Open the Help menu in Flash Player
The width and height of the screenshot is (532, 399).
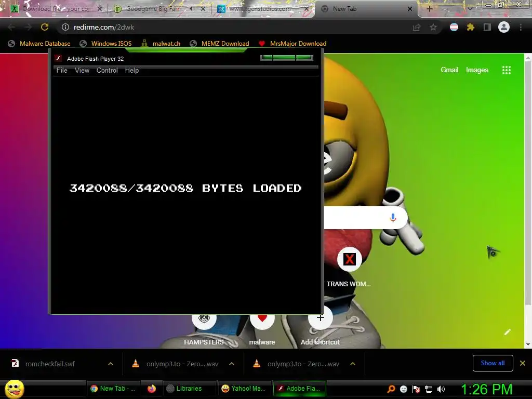pyautogui.click(x=131, y=70)
